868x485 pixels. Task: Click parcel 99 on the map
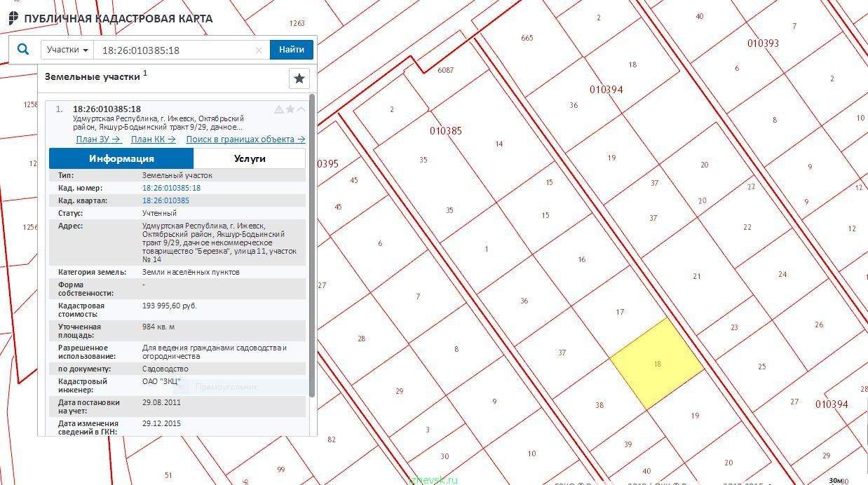click(281, 469)
